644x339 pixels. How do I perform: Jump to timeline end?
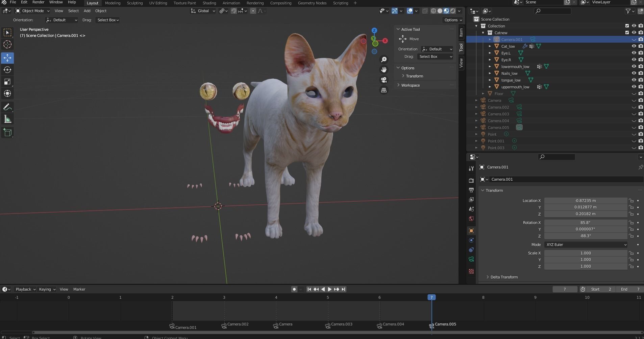pos(343,289)
